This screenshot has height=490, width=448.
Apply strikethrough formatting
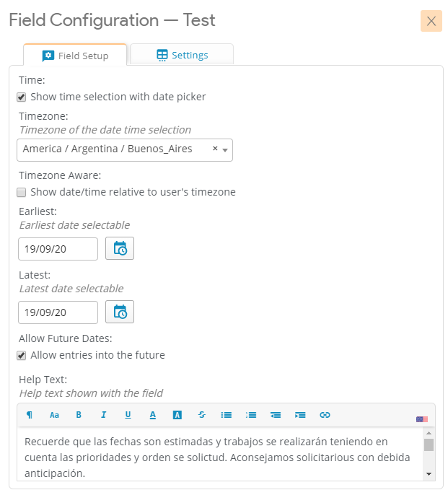click(201, 415)
